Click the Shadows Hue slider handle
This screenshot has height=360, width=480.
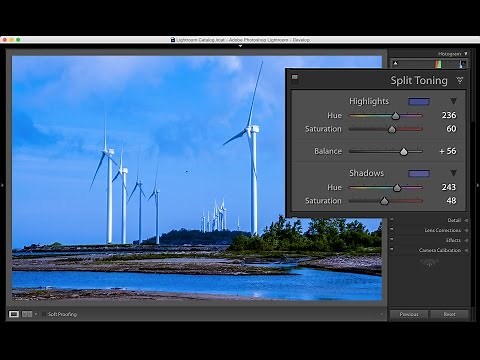point(397,188)
